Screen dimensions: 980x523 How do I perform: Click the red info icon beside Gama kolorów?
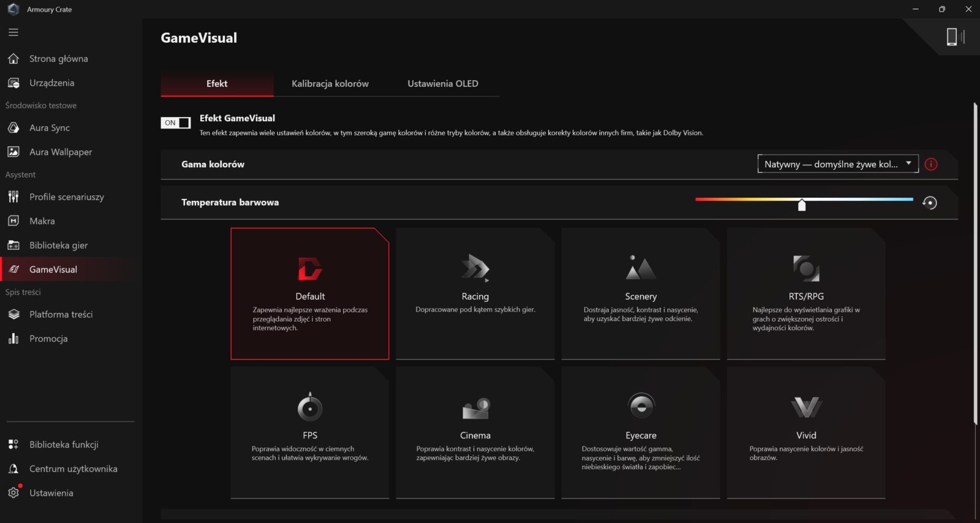[931, 164]
